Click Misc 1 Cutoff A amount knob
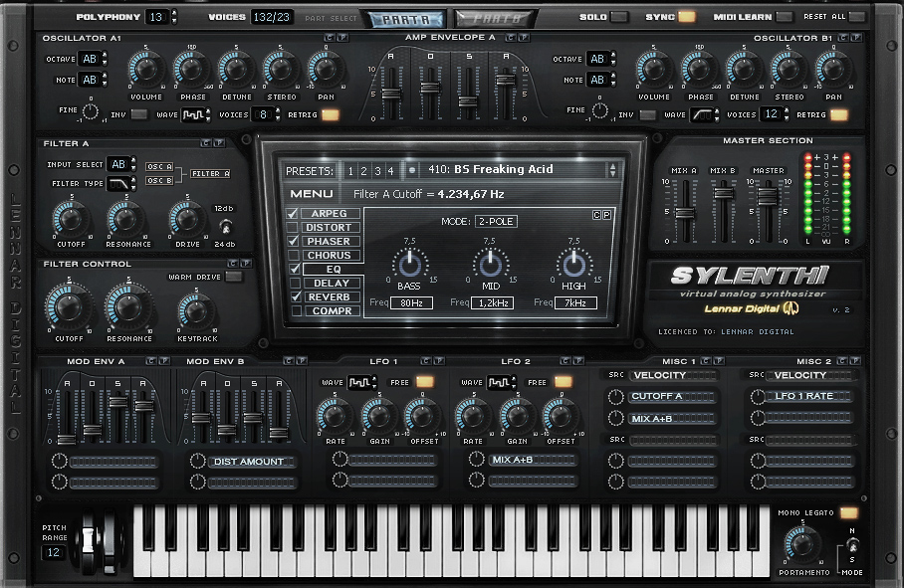This screenshot has width=904, height=588. [x=615, y=397]
